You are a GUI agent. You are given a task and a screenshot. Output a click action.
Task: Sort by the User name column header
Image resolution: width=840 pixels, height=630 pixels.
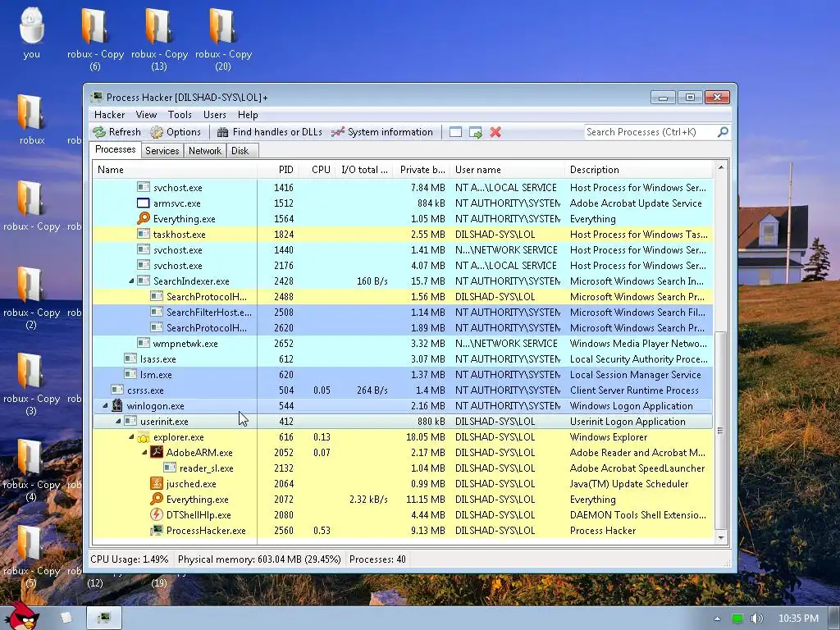pyautogui.click(x=507, y=170)
